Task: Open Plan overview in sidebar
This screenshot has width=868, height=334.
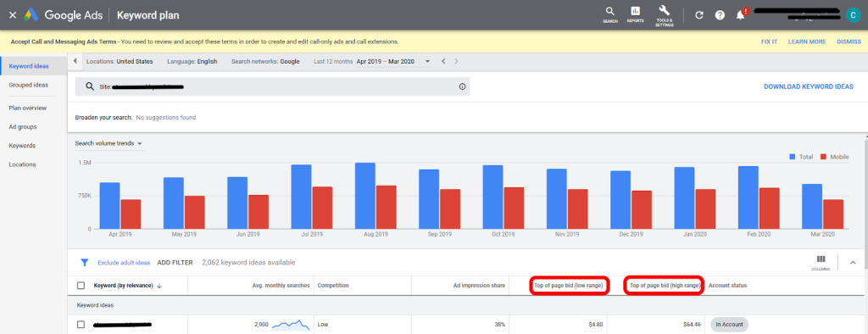Action: coord(28,108)
